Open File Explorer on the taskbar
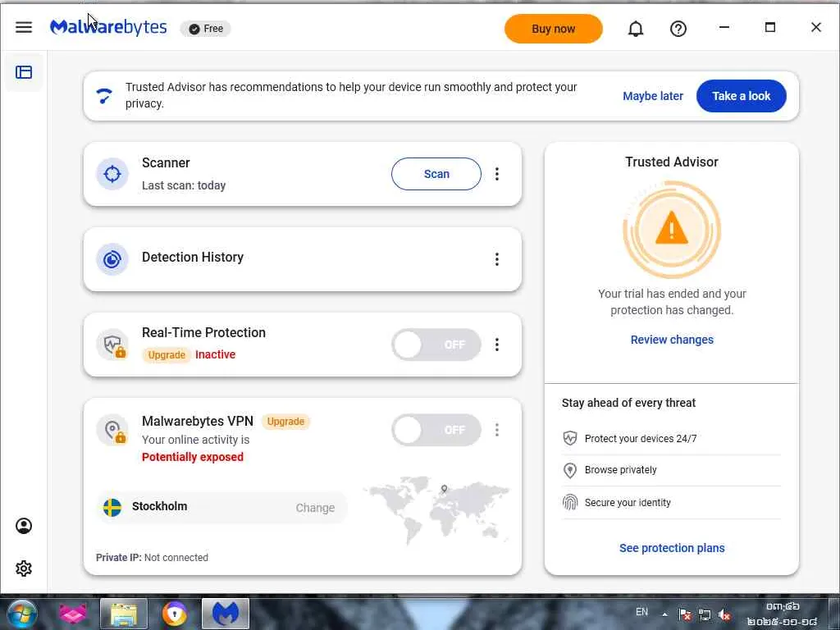Viewport: 840px width, 630px height. pyautogui.click(x=124, y=614)
